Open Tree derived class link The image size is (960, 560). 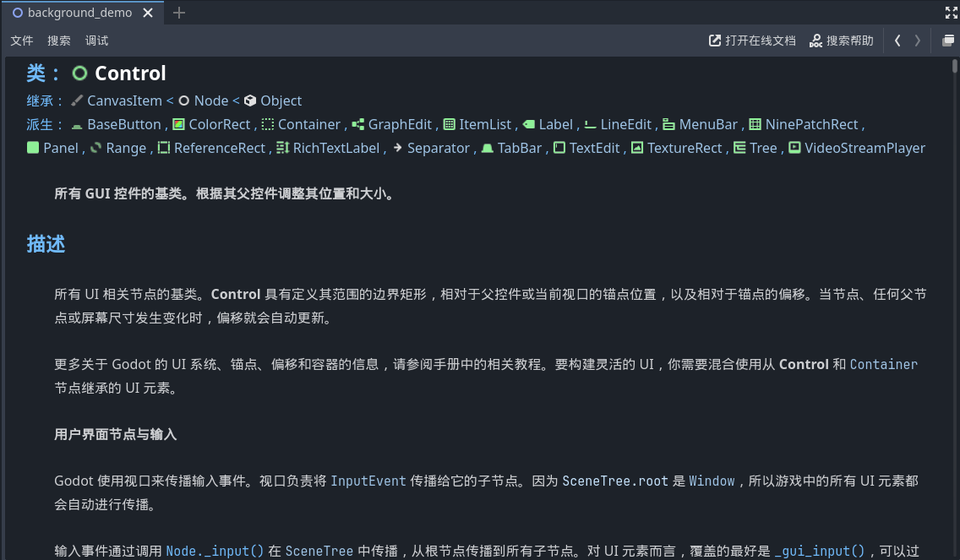point(763,148)
